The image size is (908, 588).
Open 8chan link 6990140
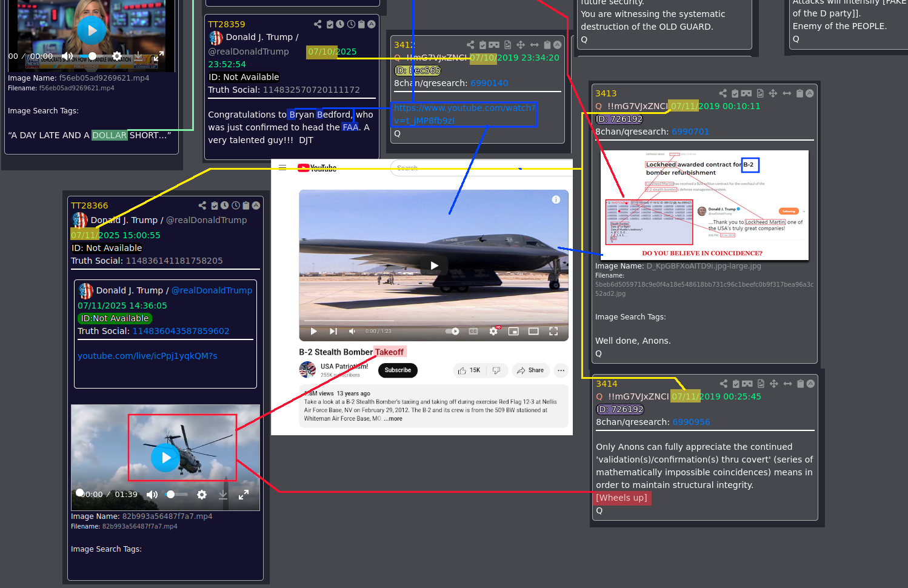click(x=489, y=83)
